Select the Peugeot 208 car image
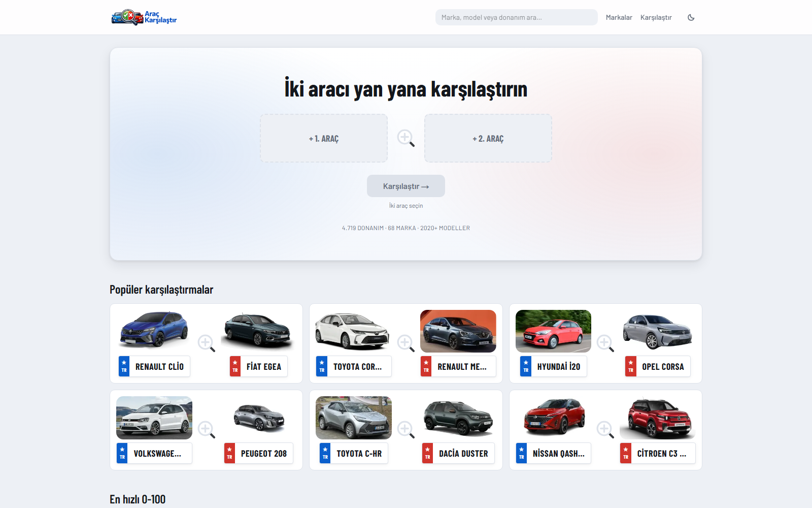This screenshot has height=508, width=812. [x=259, y=418]
